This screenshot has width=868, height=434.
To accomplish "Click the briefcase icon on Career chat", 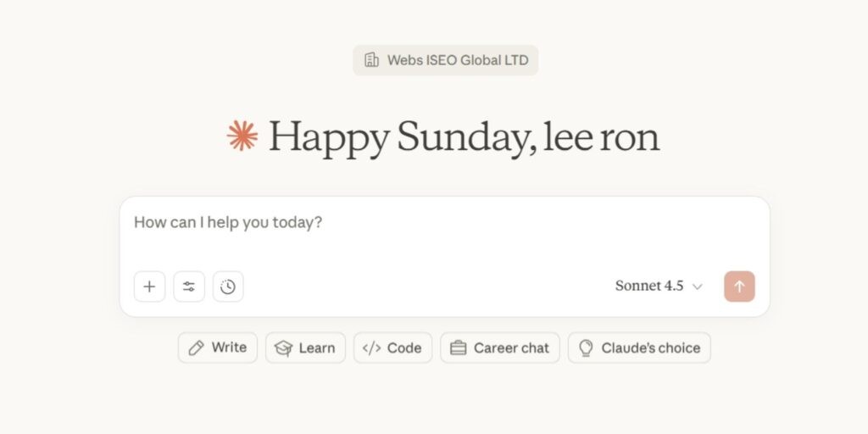I will [459, 348].
